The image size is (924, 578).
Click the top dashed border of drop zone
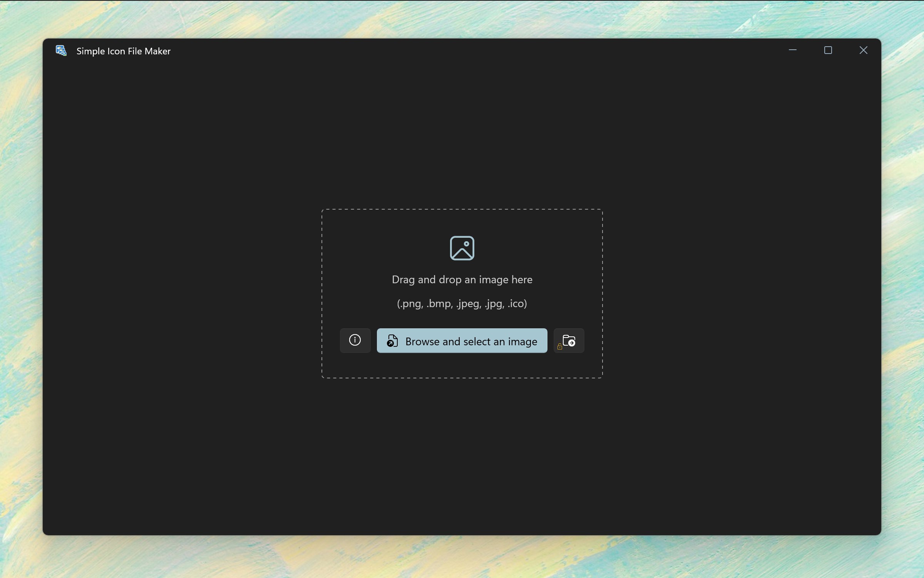[x=462, y=210]
